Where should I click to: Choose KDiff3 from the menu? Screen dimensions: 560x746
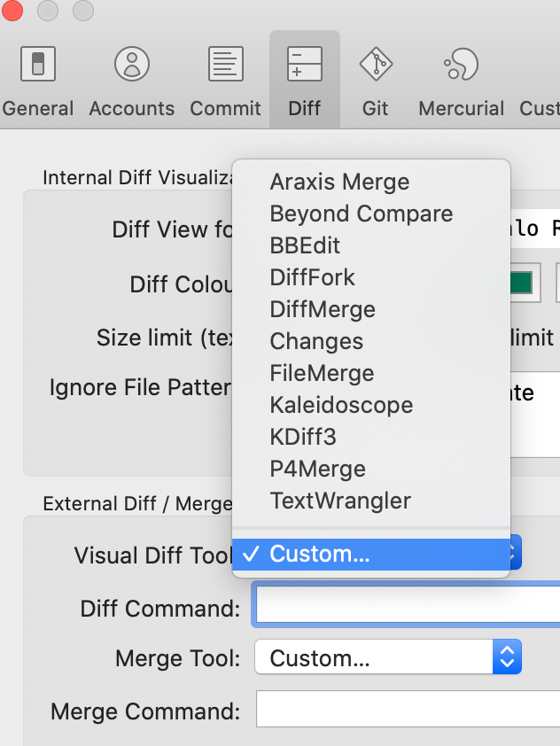point(371,437)
